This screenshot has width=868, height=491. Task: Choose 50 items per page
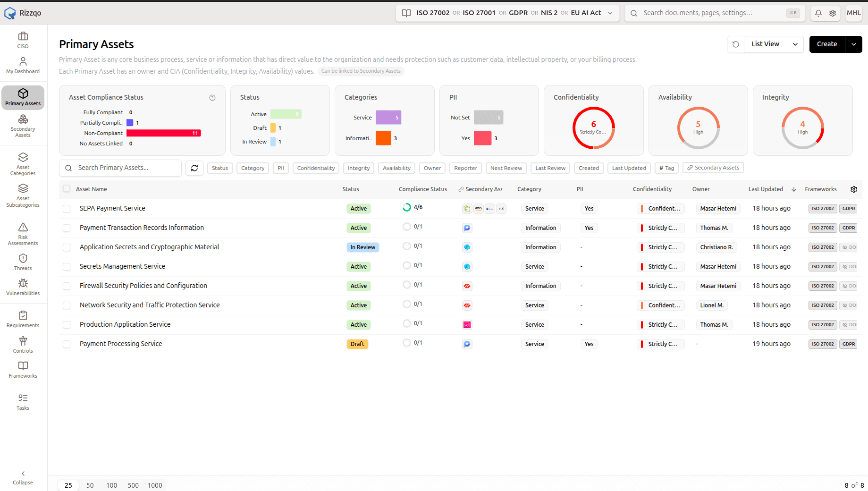[x=90, y=485]
